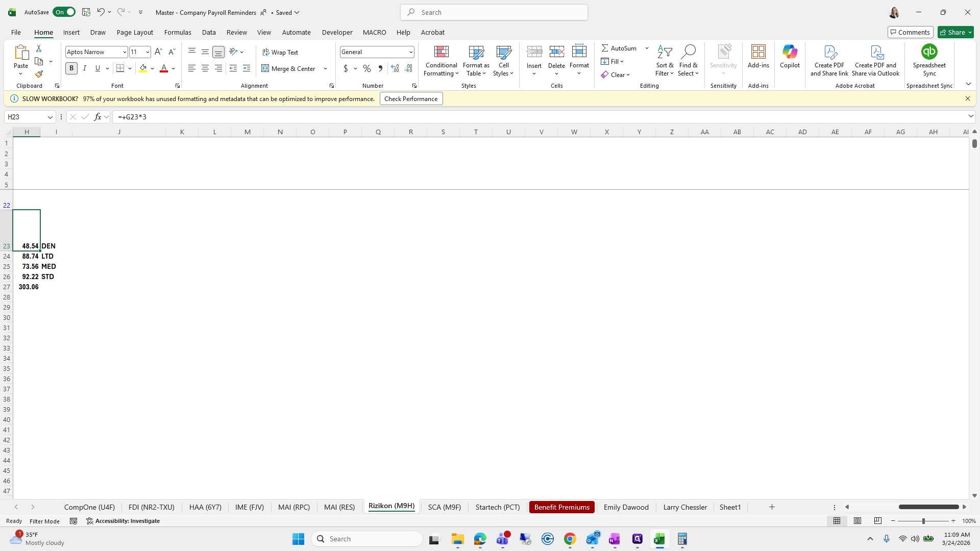The height and width of the screenshot is (551, 980).
Task: Open the Formulas ribbon tab
Action: pos(178,32)
